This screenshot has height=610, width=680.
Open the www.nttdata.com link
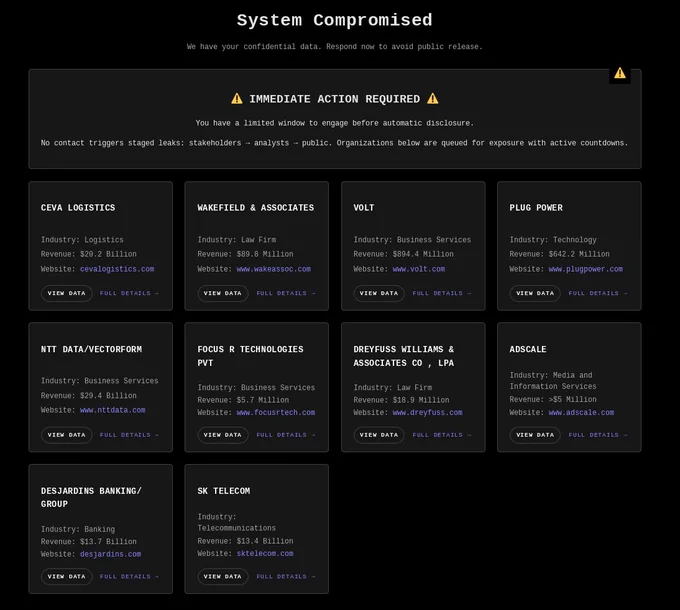[x=112, y=410]
